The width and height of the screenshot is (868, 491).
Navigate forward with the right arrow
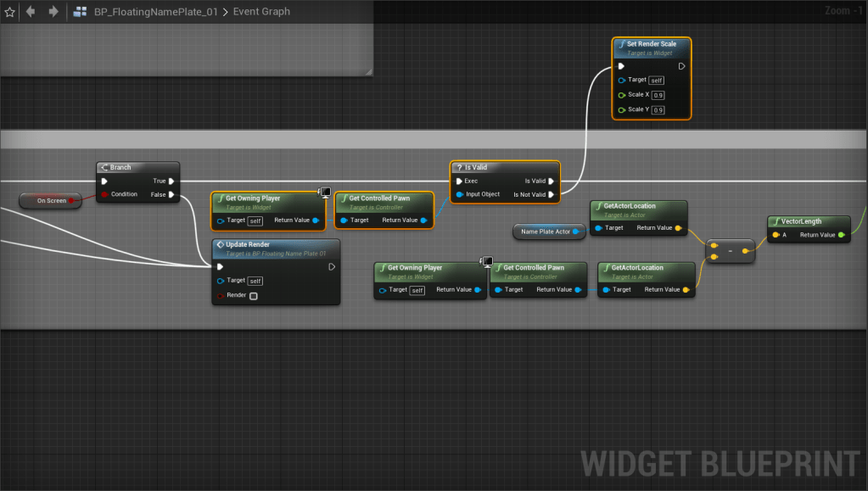point(53,12)
